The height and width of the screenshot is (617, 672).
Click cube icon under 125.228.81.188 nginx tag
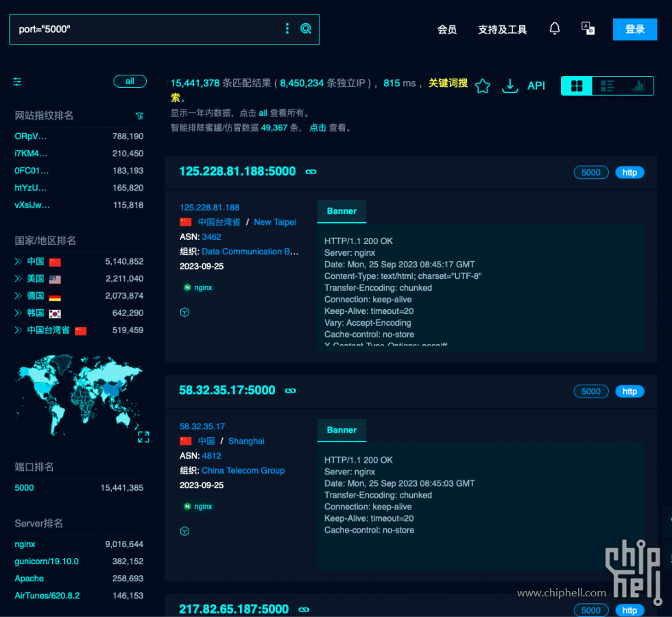[x=184, y=313]
